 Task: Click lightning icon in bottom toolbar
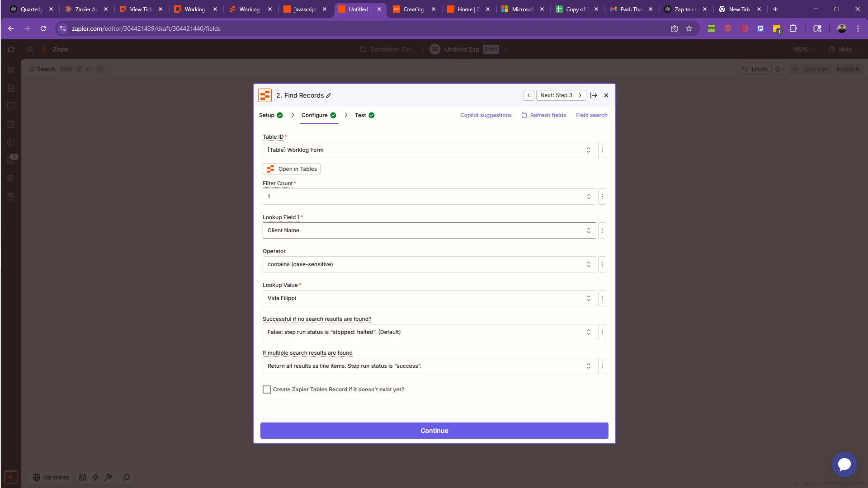click(95, 477)
